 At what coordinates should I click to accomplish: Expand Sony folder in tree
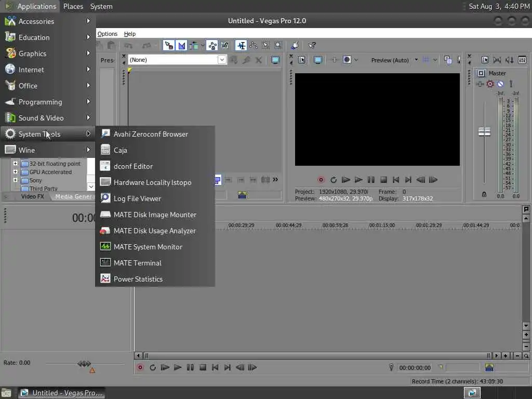point(15,180)
